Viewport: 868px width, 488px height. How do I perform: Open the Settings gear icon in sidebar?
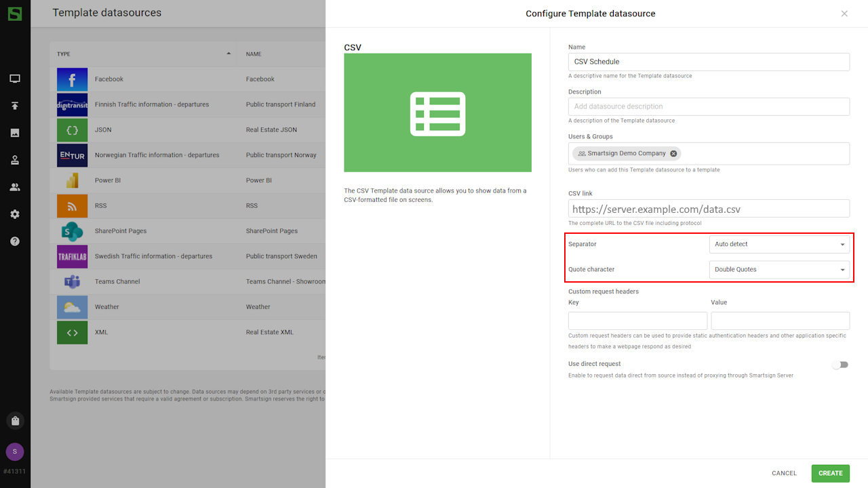tap(15, 214)
